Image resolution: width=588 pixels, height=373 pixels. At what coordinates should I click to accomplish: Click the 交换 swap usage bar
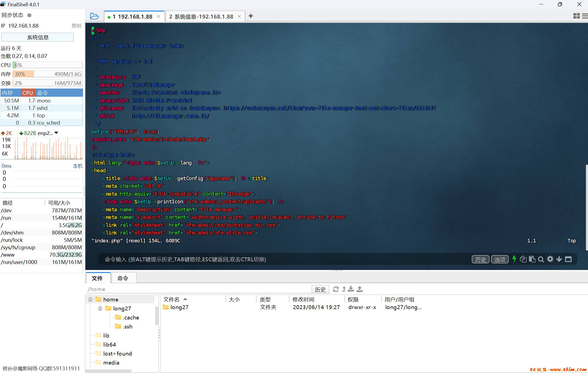pos(47,83)
